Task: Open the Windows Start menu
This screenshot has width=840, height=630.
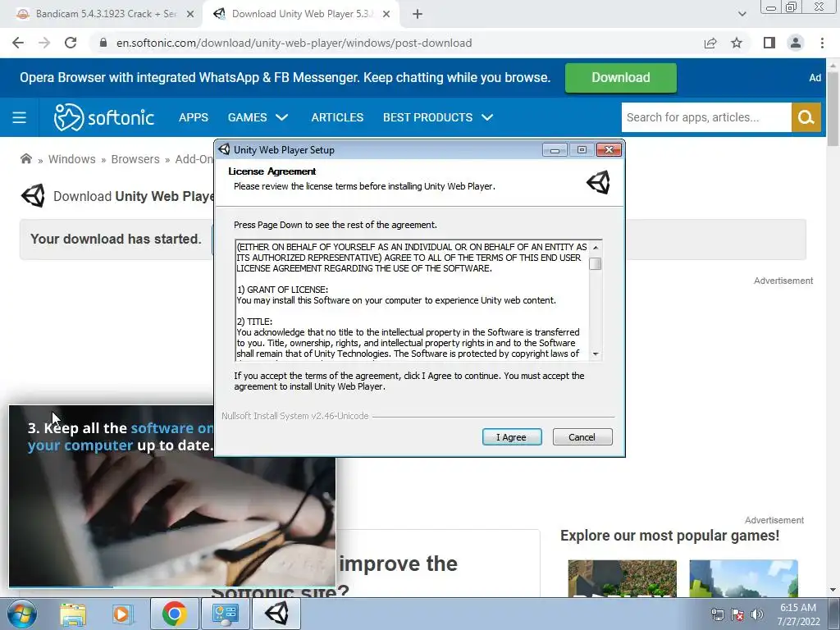Action: (x=22, y=614)
